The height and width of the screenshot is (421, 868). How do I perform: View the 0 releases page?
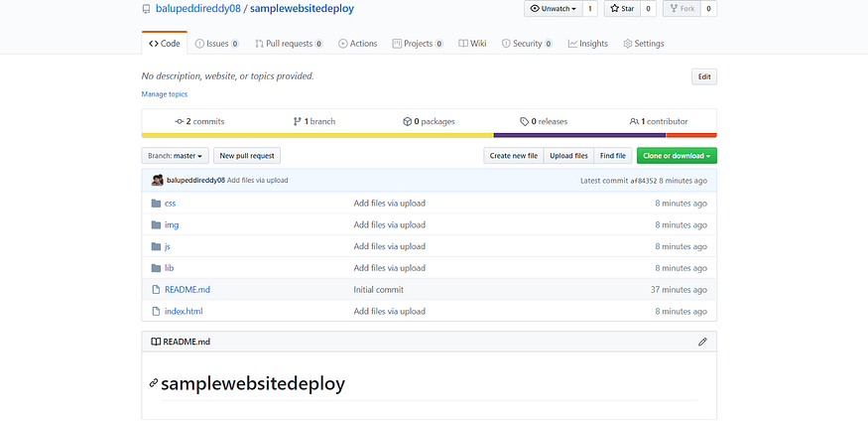click(544, 121)
